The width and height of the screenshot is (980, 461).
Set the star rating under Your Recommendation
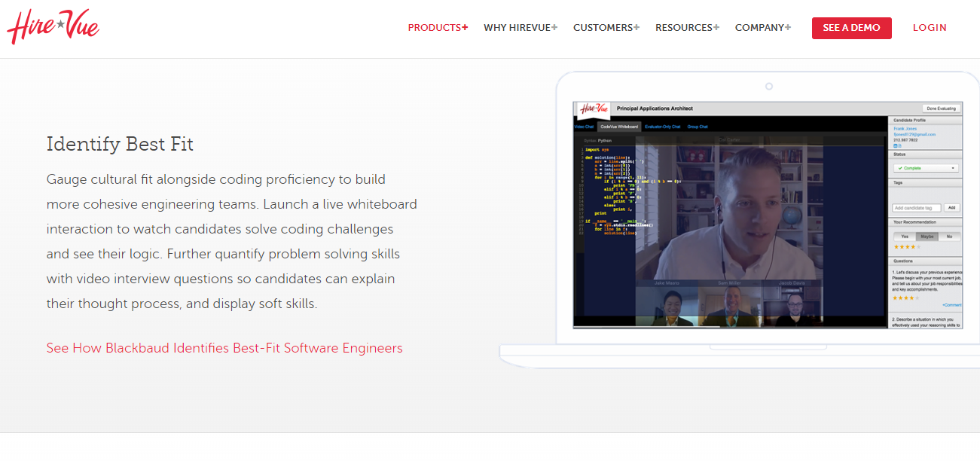907,246
